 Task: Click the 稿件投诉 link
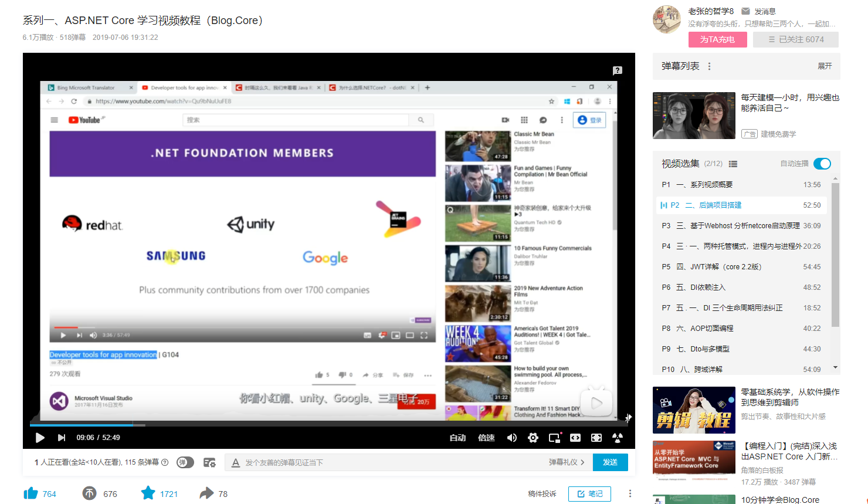tap(542, 494)
